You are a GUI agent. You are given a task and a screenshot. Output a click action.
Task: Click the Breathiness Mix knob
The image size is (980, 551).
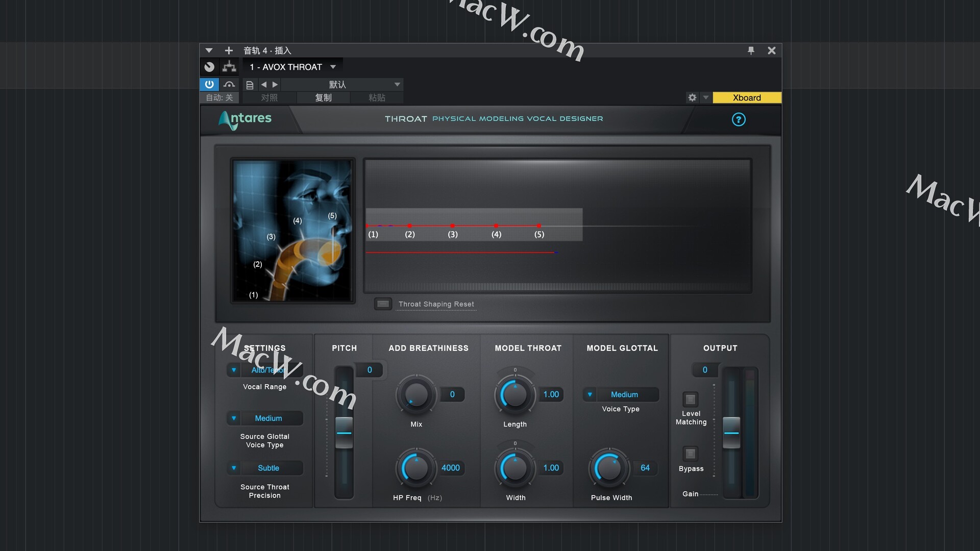[416, 395]
